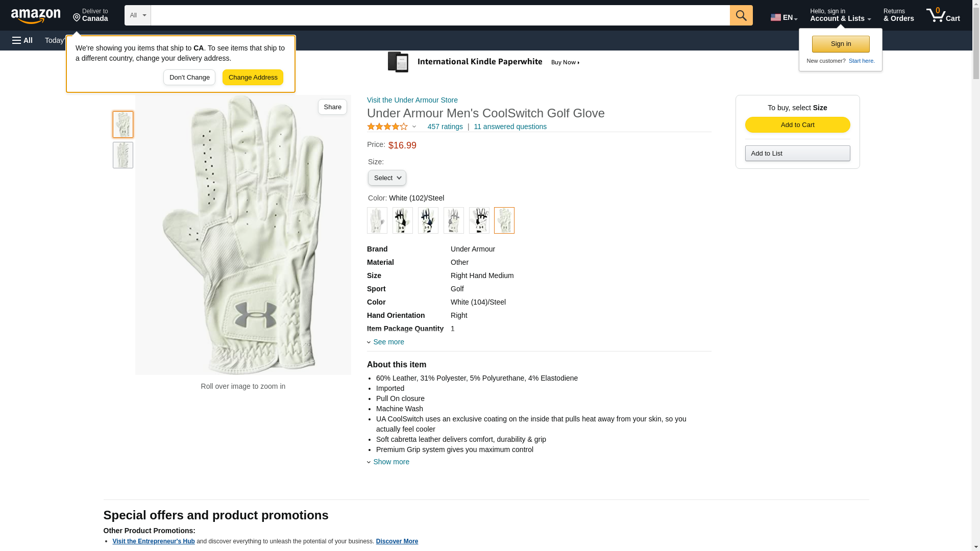Image resolution: width=980 pixels, height=551 pixels.
Task: Open Returns & Orders
Action: tap(898, 15)
